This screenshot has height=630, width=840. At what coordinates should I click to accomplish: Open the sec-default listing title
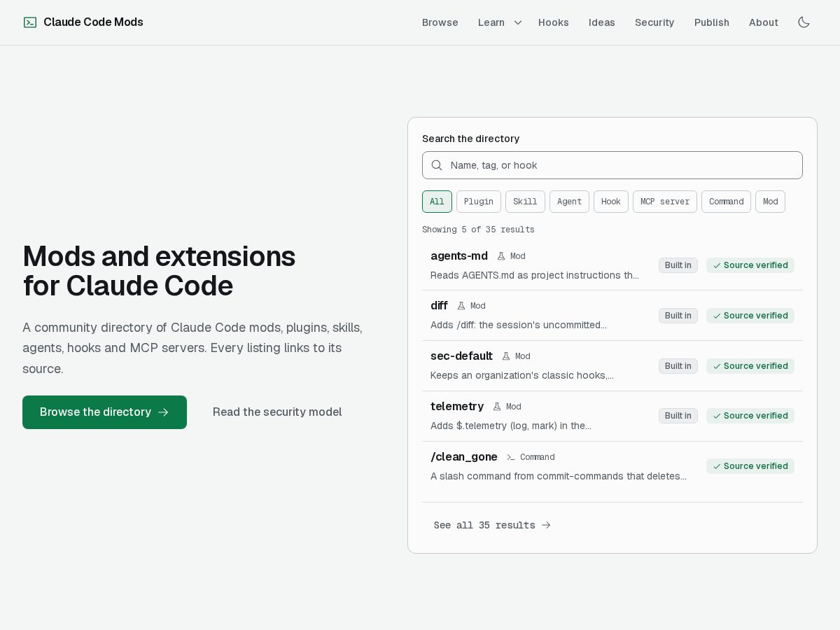tap(461, 356)
